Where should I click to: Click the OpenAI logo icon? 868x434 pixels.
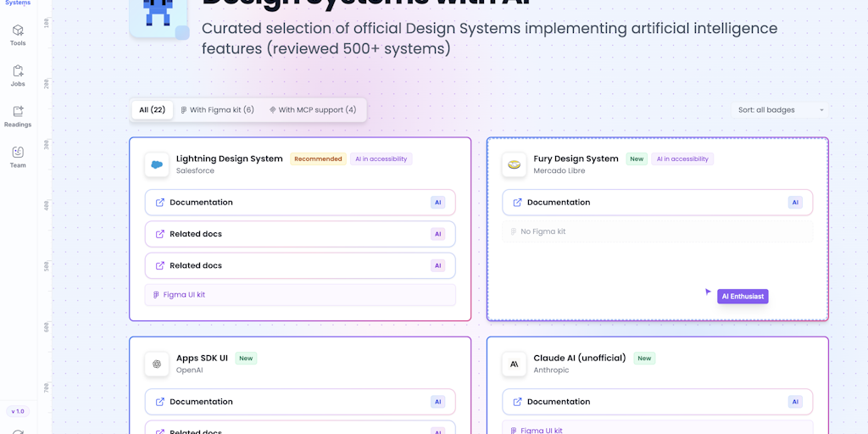click(157, 364)
